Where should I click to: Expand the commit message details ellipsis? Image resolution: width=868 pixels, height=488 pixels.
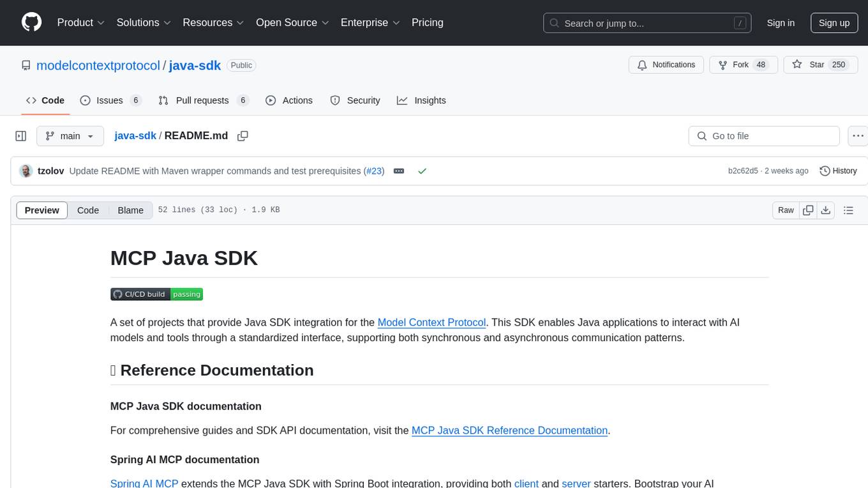click(x=399, y=171)
